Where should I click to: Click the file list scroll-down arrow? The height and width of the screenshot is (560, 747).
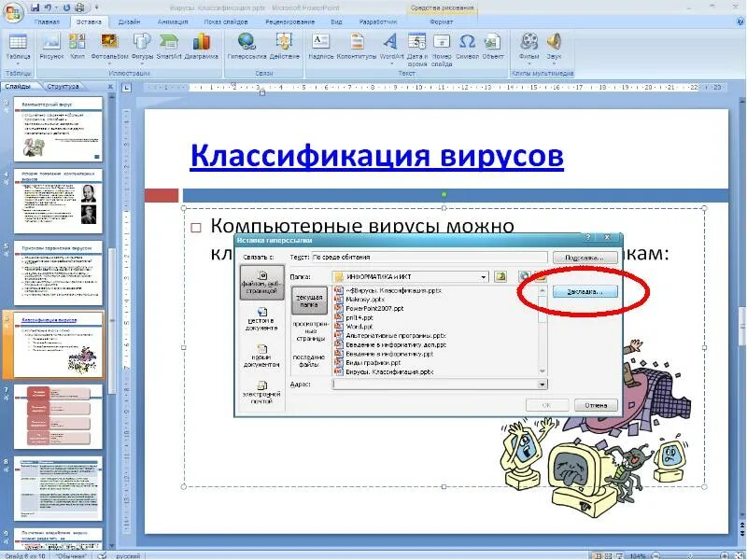tap(543, 371)
